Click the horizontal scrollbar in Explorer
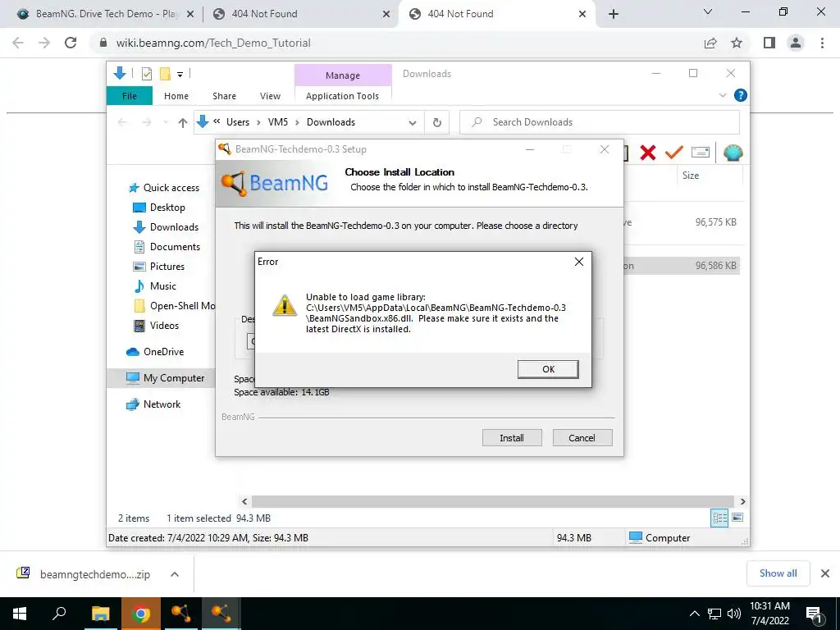The width and height of the screenshot is (840, 630). (x=492, y=501)
